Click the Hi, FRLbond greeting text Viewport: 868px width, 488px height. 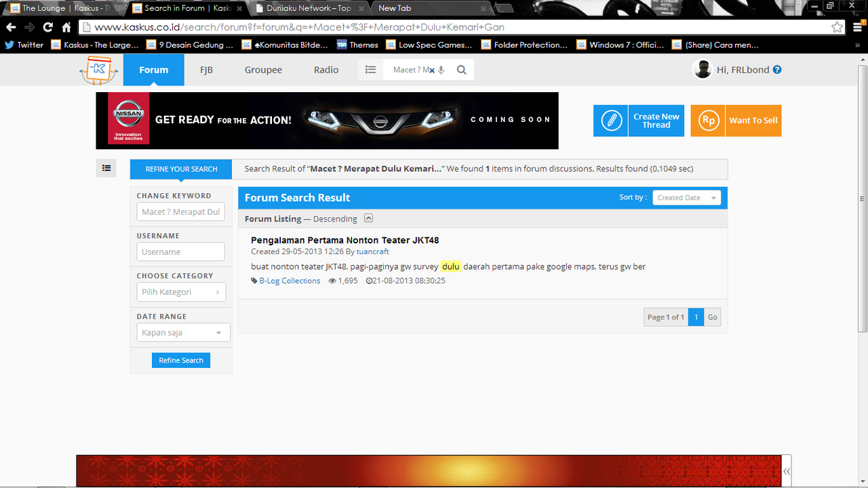coord(743,70)
